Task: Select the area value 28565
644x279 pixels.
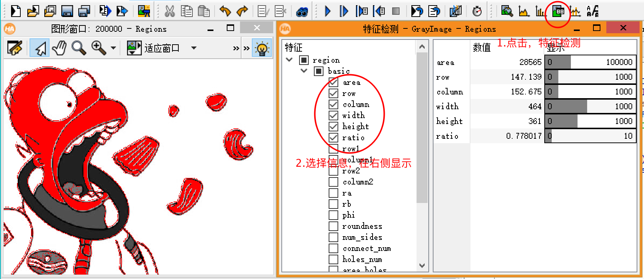Action: [530, 62]
